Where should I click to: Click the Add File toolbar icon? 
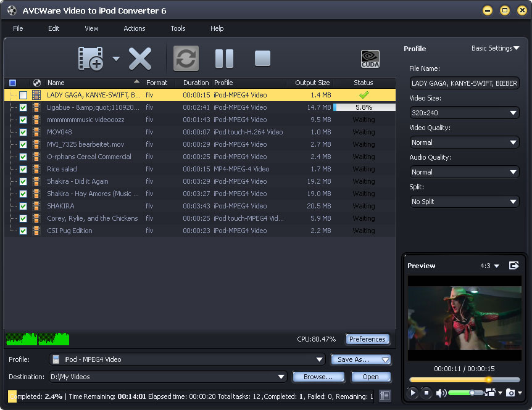(90, 59)
